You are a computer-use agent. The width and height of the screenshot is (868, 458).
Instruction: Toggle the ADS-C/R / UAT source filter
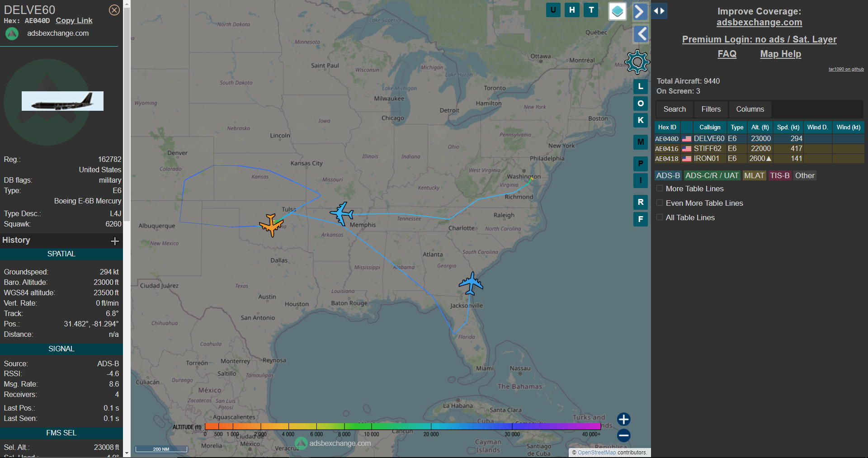click(x=712, y=175)
